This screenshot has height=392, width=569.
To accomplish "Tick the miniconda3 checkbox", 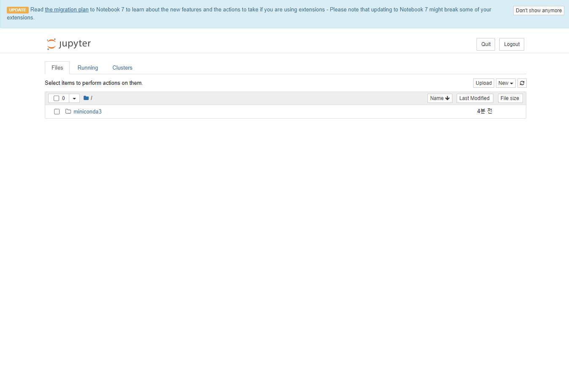I will [57, 112].
